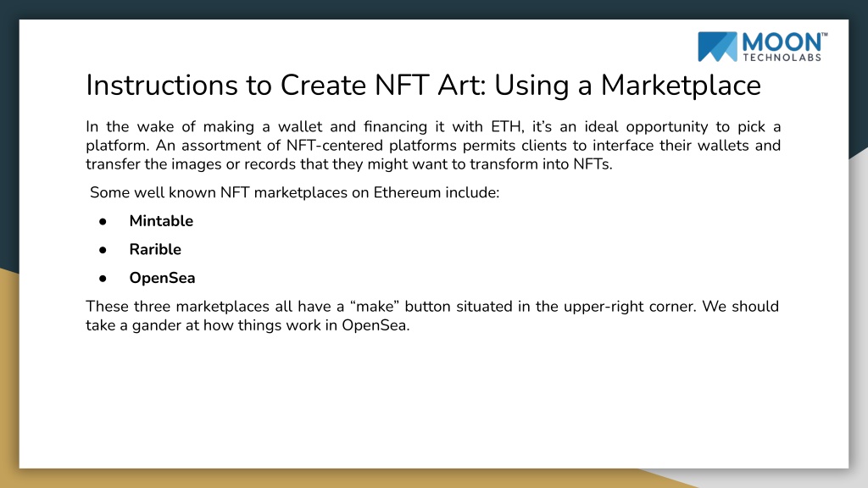Click the word 'TECHNOLABS' under the logo

[x=782, y=58]
